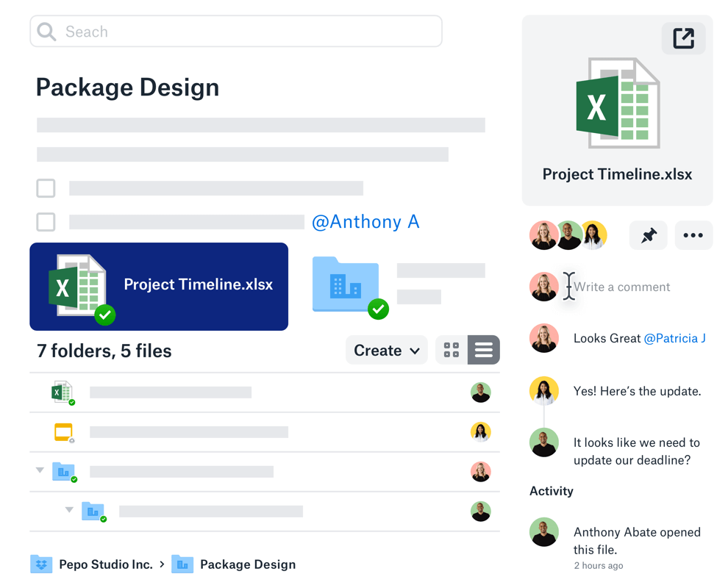
Task: Switch to grid view
Action: (451, 350)
